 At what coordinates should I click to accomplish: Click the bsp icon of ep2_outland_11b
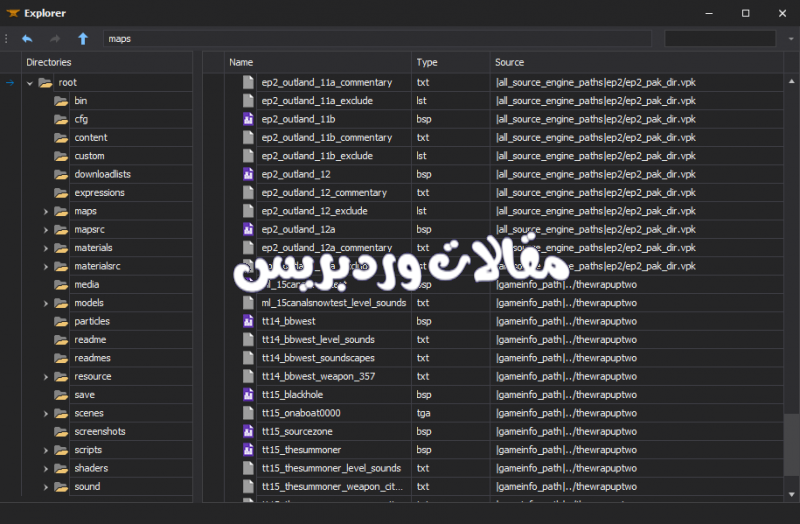tap(249, 119)
